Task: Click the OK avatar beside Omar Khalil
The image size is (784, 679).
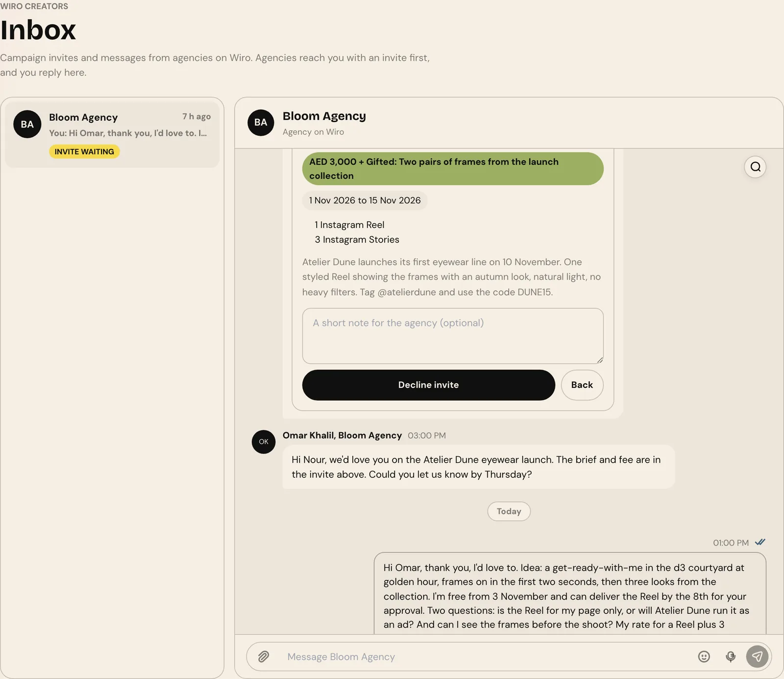Action: 264,442
